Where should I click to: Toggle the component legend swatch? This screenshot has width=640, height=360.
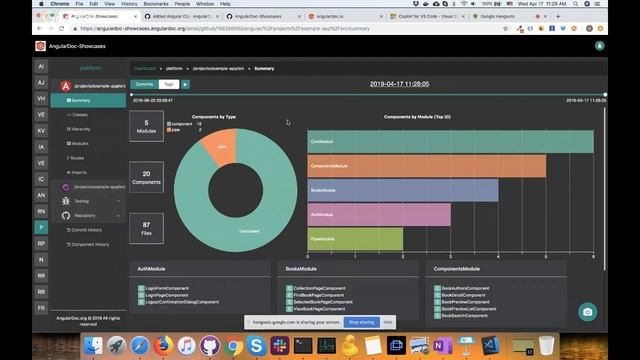169,124
